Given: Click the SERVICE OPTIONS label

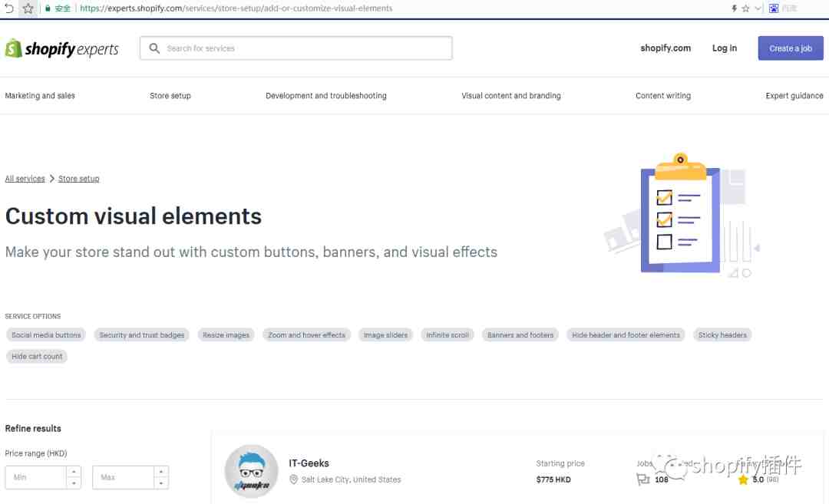Looking at the screenshot, I should pos(33,316).
